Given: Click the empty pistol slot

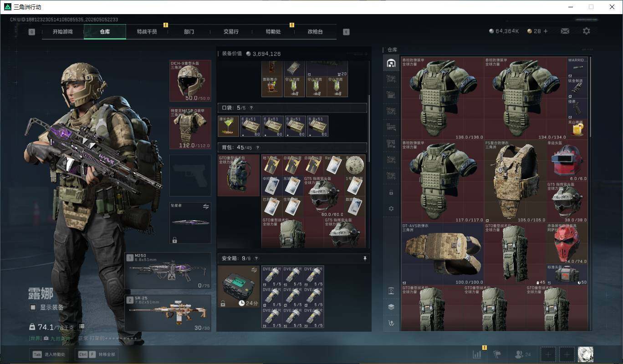Looking at the screenshot, I should point(190,176).
